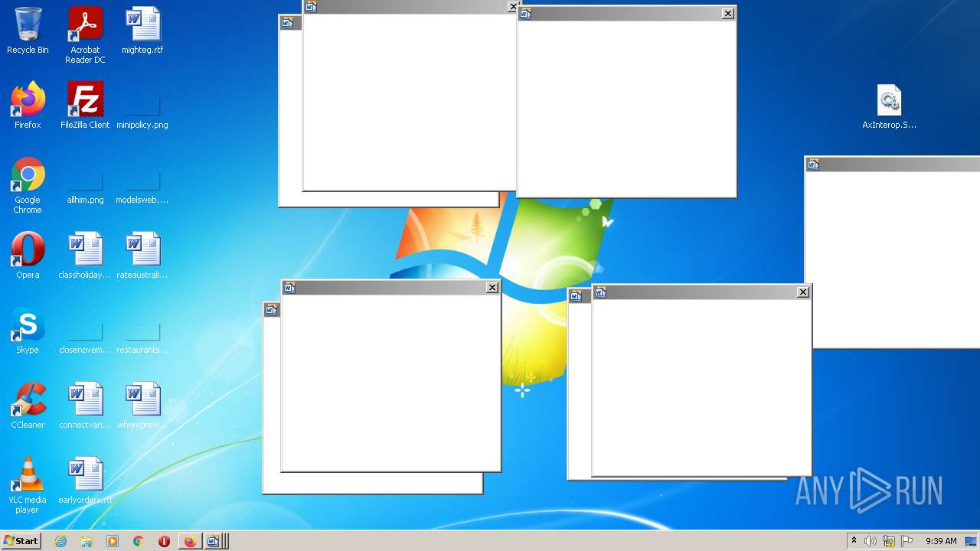Select the AxInterop.S file icon on the desktop
Screen dimensions: 980x551
click(x=889, y=106)
